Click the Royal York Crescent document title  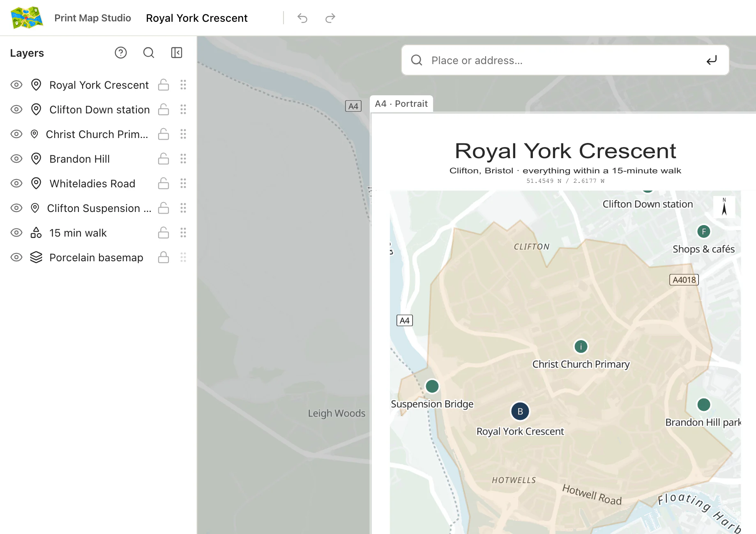click(x=197, y=18)
